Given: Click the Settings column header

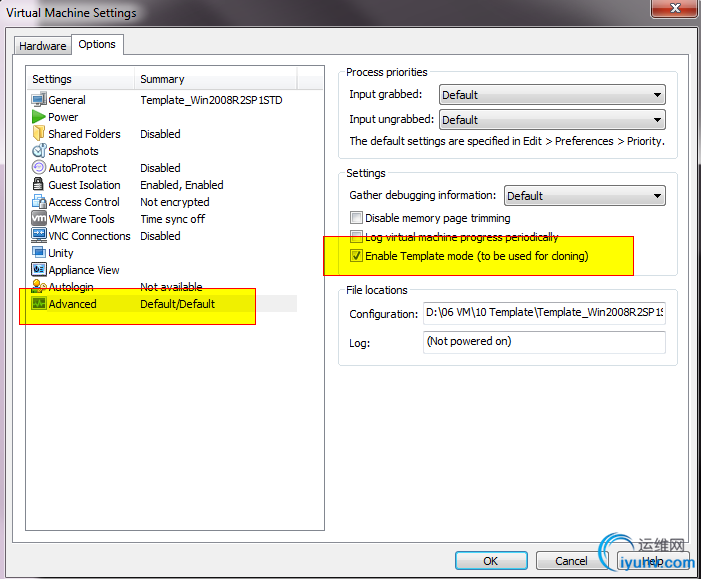Looking at the screenshot, I should click(80, 79).
